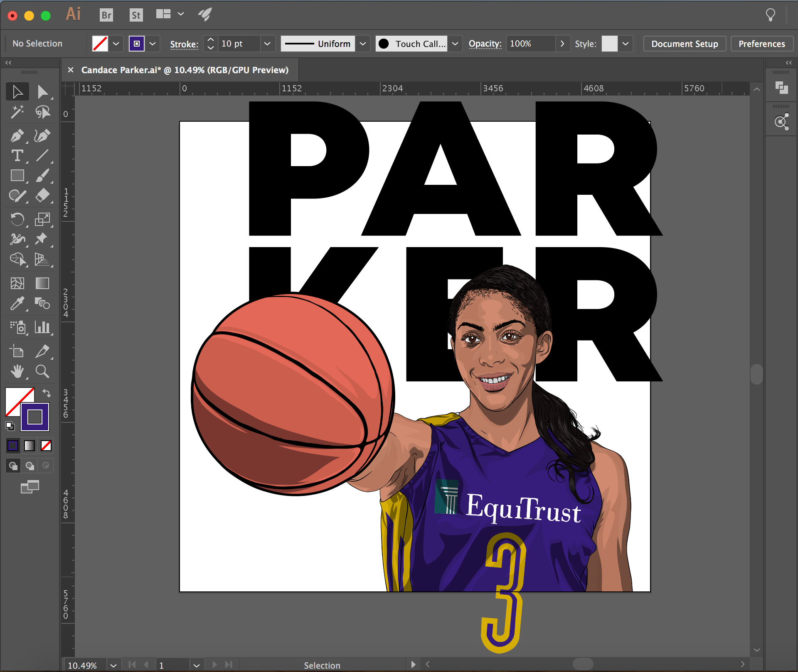Swap fill and stroke colors
This screenshot has width=798, height=672.
(x=47, y=392)
